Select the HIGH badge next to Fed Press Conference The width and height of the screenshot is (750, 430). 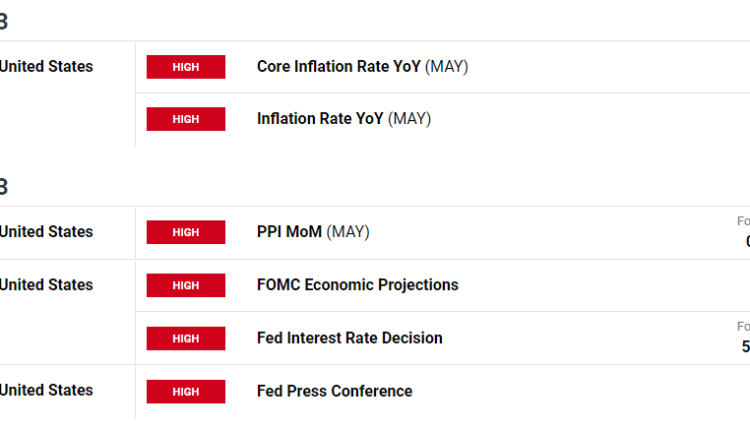[186, 391]
